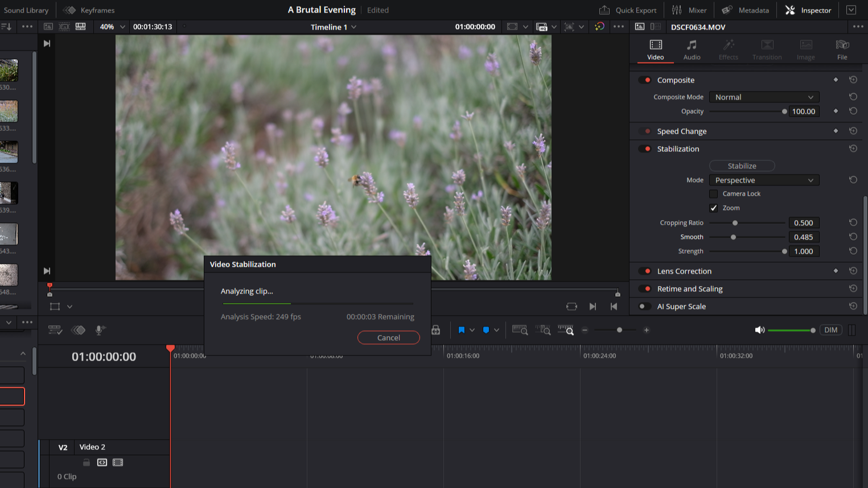Viewport: 868px width, 488px height.
Task: Click the Stabilize button
Action: 742,166
